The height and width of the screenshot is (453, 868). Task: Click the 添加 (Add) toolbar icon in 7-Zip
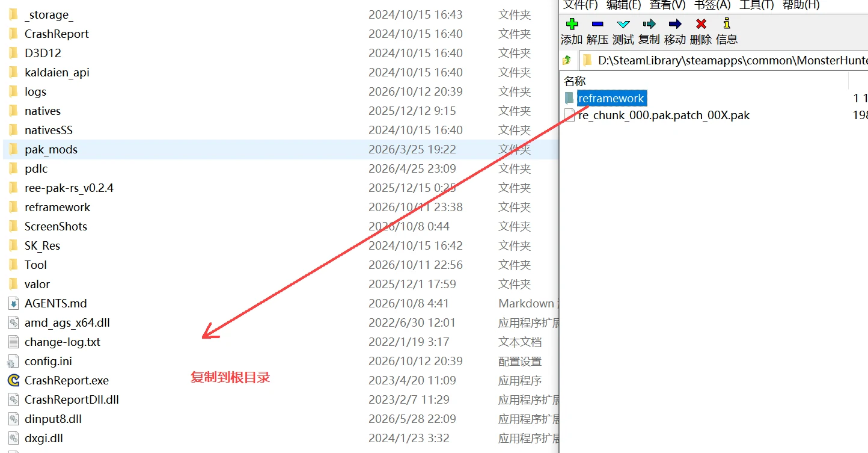tap(572, 24)
